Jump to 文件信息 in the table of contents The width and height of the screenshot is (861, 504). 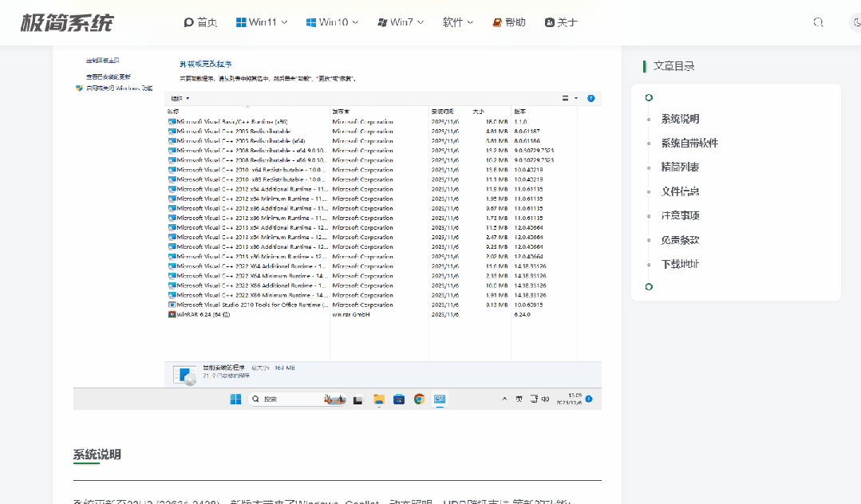[680, 191]
